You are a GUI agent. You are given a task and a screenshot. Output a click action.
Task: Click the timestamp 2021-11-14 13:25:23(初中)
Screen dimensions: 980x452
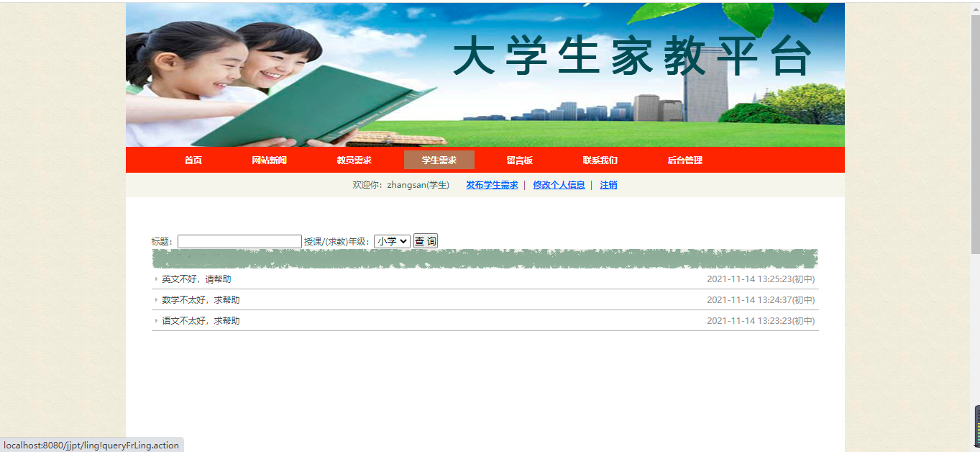click(761, 279)
